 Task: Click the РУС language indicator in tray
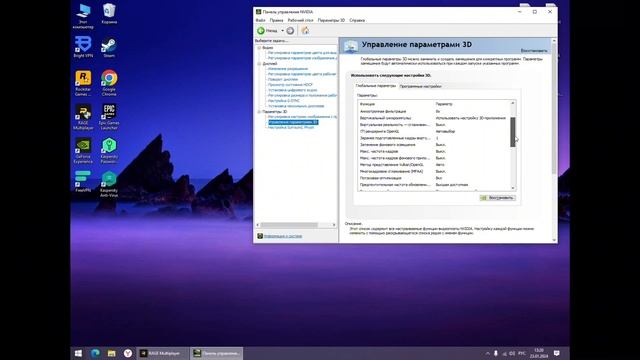click(x=522, y=353)
